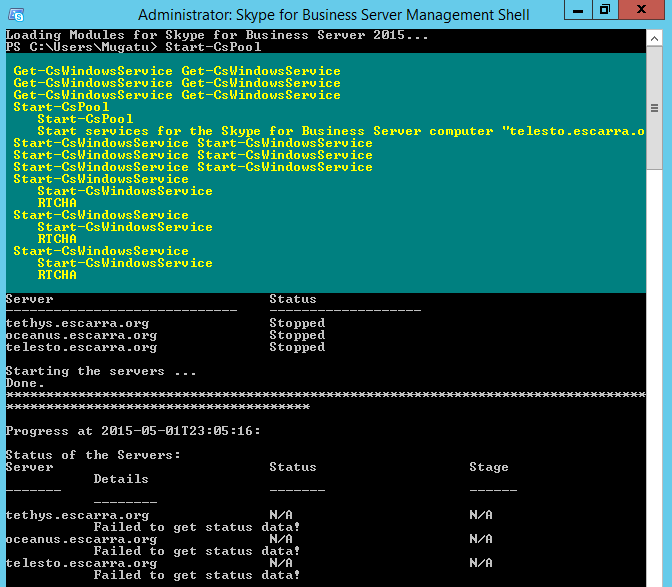Select oceanus.escarra.org in the Stopped servers list

[x=81, y=335]
